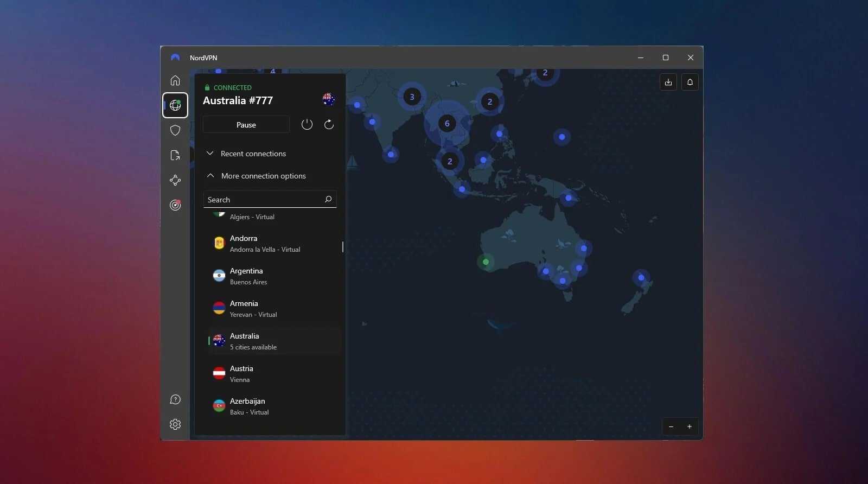Image resolution: width=868 pixels, height=484 pixels.
Task: Open the Home icon in sidebar
Action: click(x=175, y=80)
